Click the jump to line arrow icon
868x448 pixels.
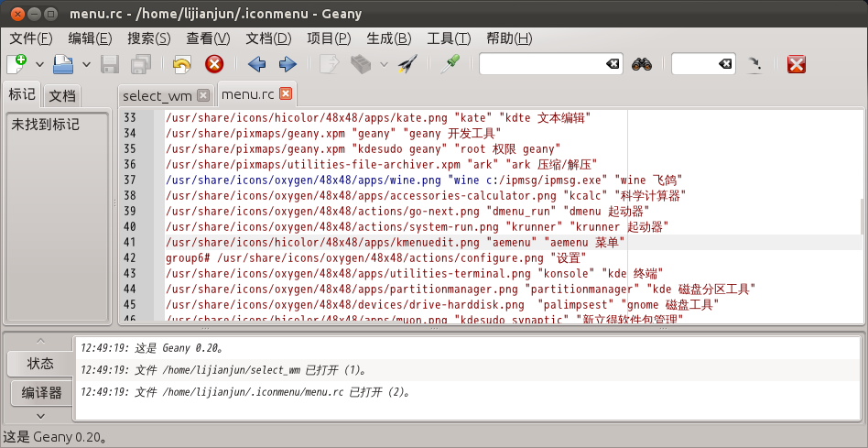(x=754, y=64)
